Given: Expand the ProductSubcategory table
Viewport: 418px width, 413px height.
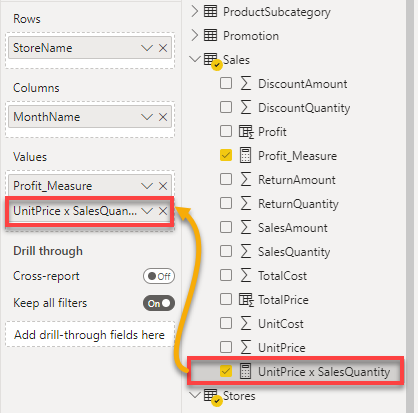Looking at the screenshot, I should 195,11.
